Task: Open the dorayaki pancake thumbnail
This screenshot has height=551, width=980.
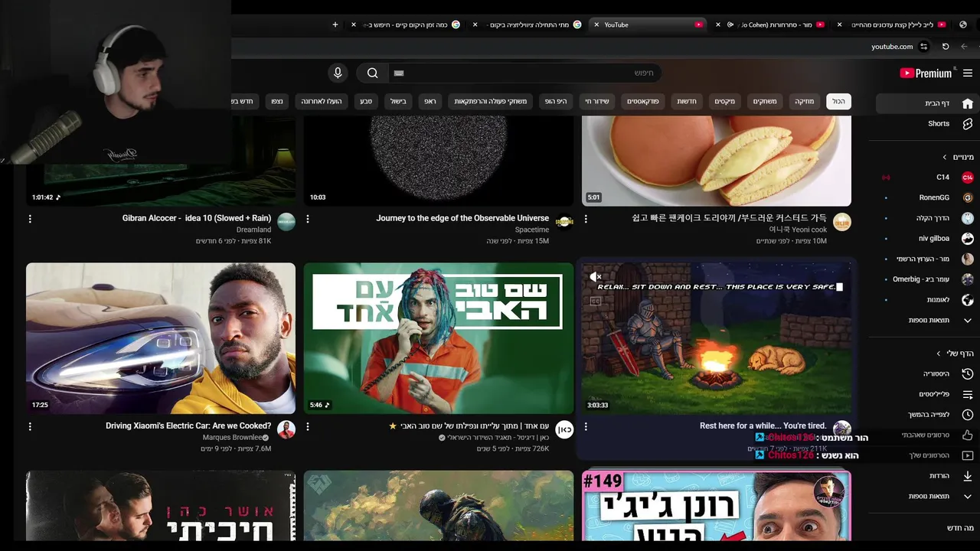Action: tap(717, 161)
